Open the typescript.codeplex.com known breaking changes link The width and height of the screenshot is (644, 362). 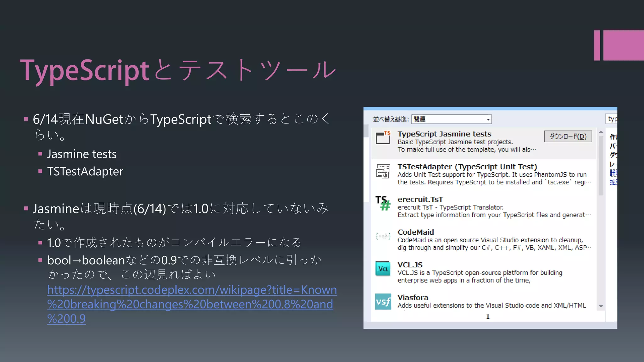pyautogui.click(x=192, y=304)
